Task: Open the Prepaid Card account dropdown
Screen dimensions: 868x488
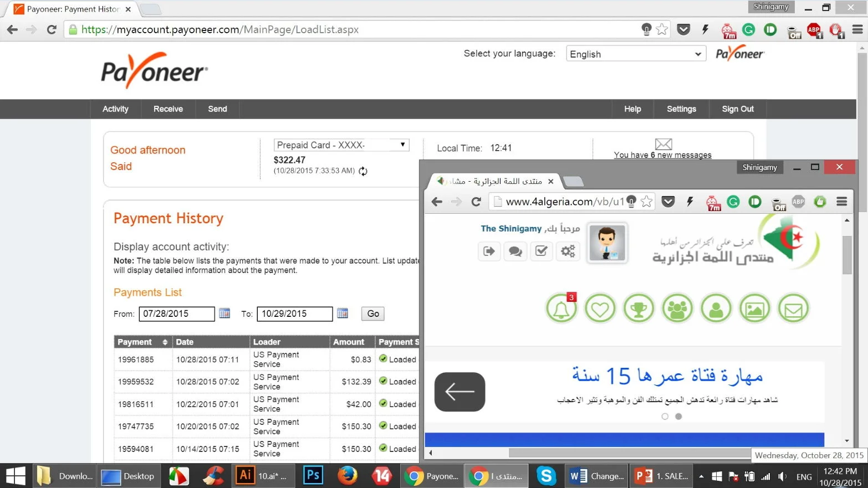Action: 341,145
